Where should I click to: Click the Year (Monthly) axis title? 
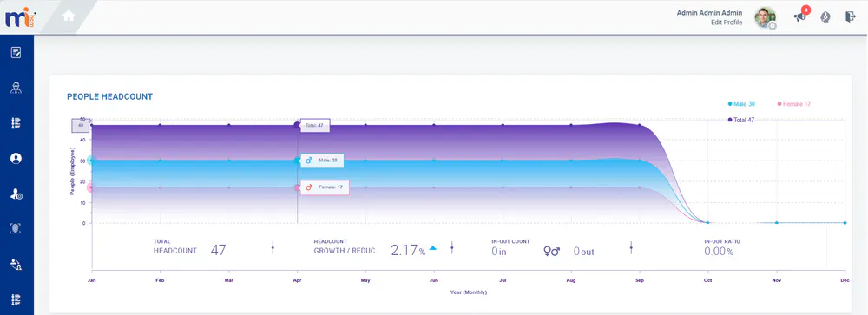pyautogui.click(x=469, y=292)
